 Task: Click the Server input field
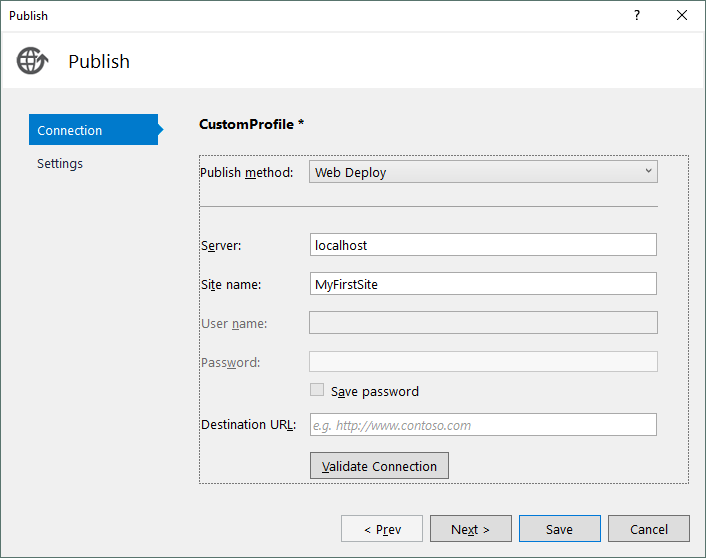coord(483,245)
